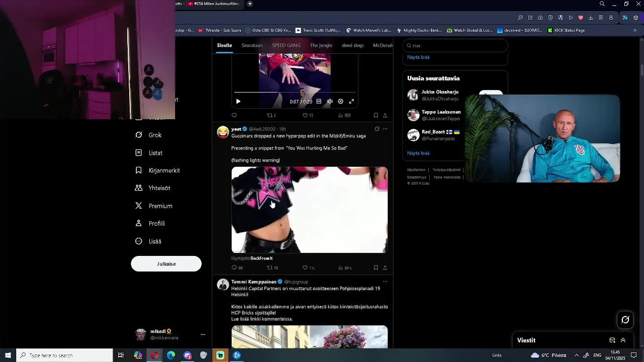This screenshot has height=362, width=644.
Task: Open yeet's profile avatar
Action: pyautogui.click(x=223, y=132)
